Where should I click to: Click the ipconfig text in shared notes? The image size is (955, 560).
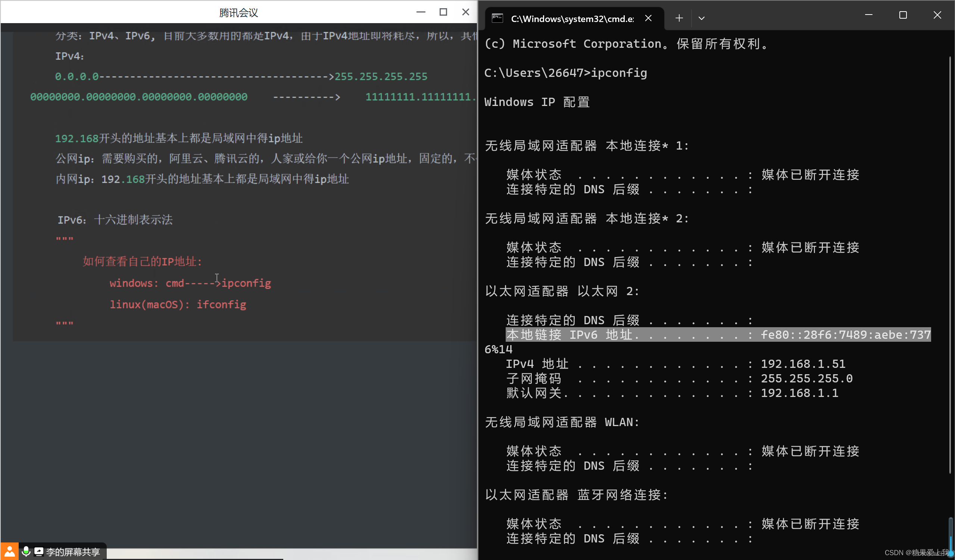click(x=246, y=283)
